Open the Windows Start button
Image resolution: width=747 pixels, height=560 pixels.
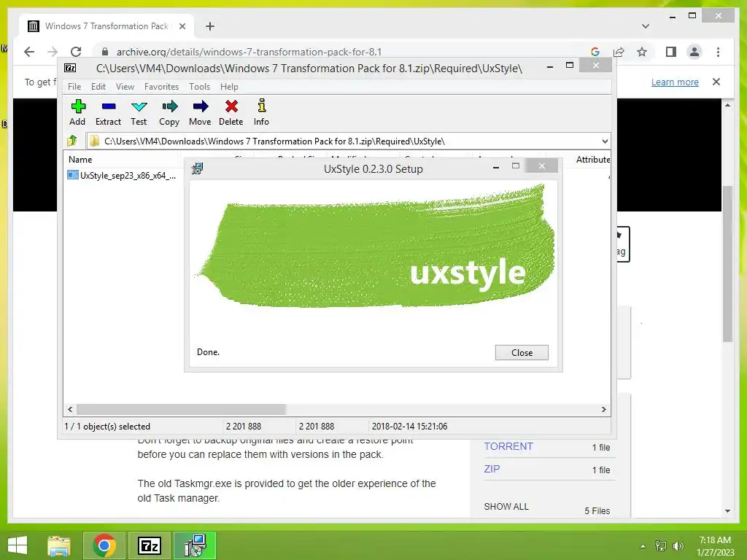pos(18,545)
